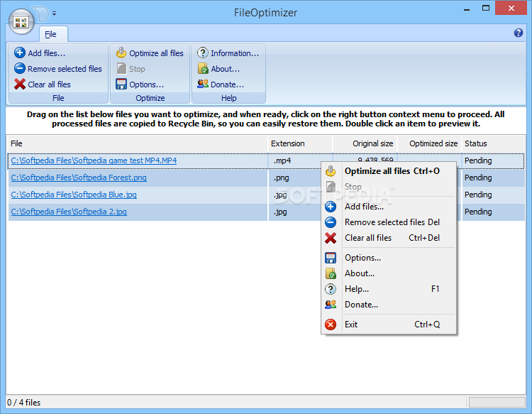This screenshot has width=532, height=414.
Task: Choose 'Help... F1' in the context menu
Action: [389, 289]
